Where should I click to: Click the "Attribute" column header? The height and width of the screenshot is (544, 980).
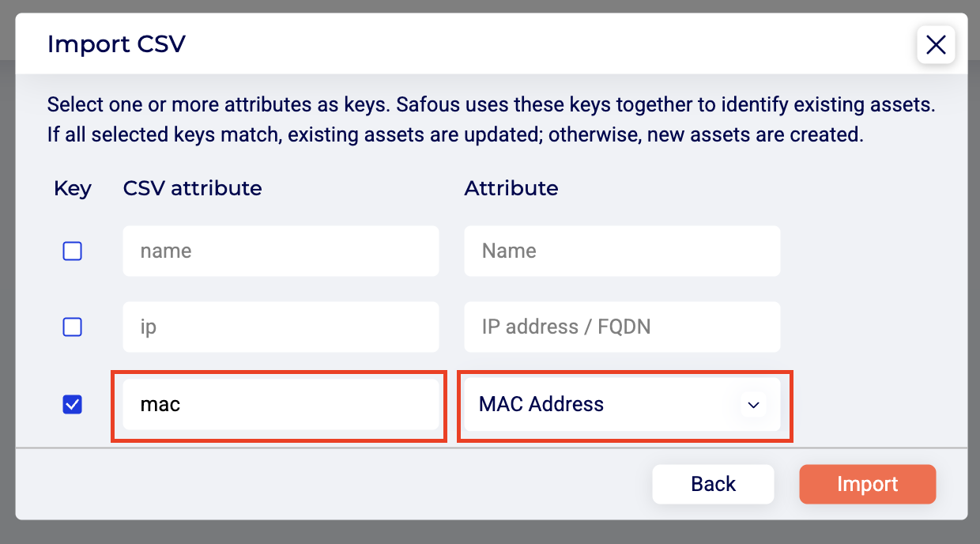coord(511,188)
